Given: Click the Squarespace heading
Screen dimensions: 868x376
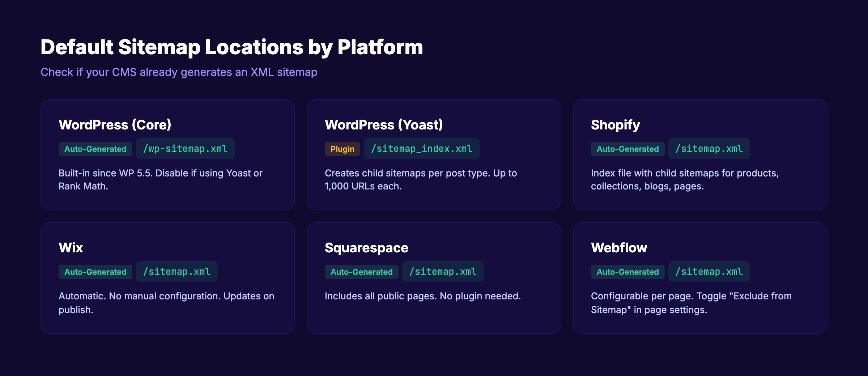Looking at the screenshot, I should [x=366, y=247].
